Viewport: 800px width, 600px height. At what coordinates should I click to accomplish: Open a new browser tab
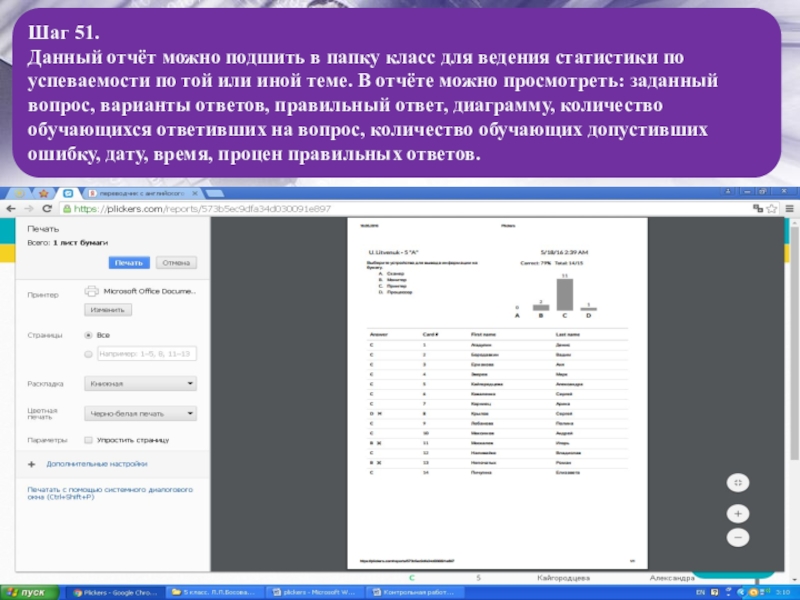click(214, 193)
